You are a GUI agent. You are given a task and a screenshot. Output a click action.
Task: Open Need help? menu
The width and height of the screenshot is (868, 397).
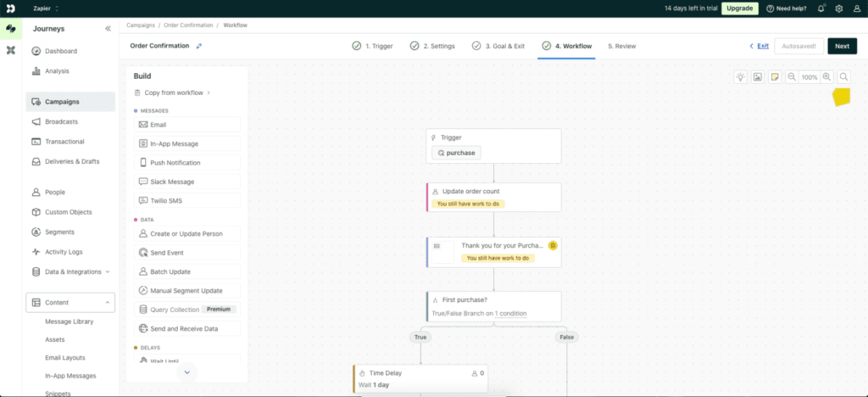[786, 8]
